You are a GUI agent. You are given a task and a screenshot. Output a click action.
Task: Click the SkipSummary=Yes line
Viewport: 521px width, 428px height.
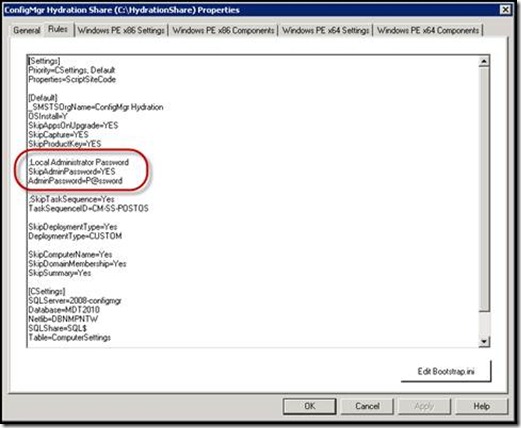tap(60, 273)
